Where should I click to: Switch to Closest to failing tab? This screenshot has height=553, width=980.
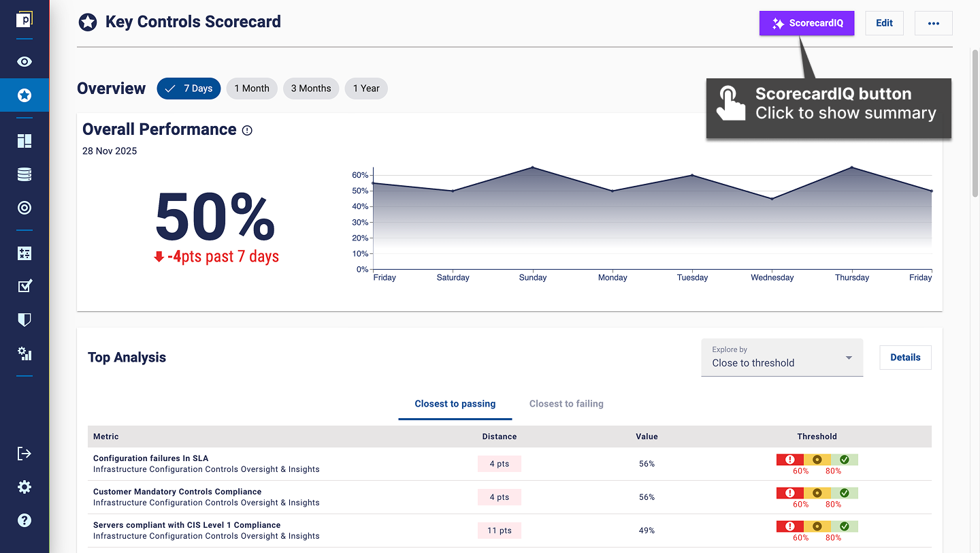coord(566,404)
